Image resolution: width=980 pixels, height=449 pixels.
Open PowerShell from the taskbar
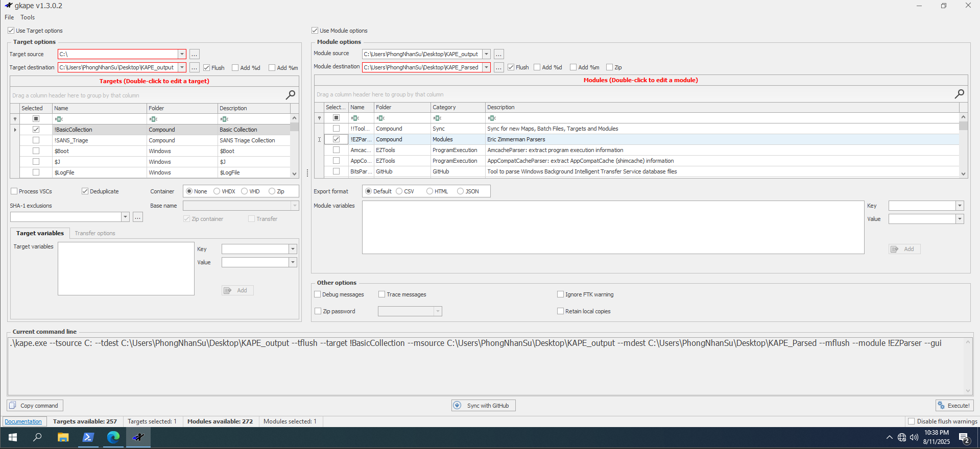(88, 437)
